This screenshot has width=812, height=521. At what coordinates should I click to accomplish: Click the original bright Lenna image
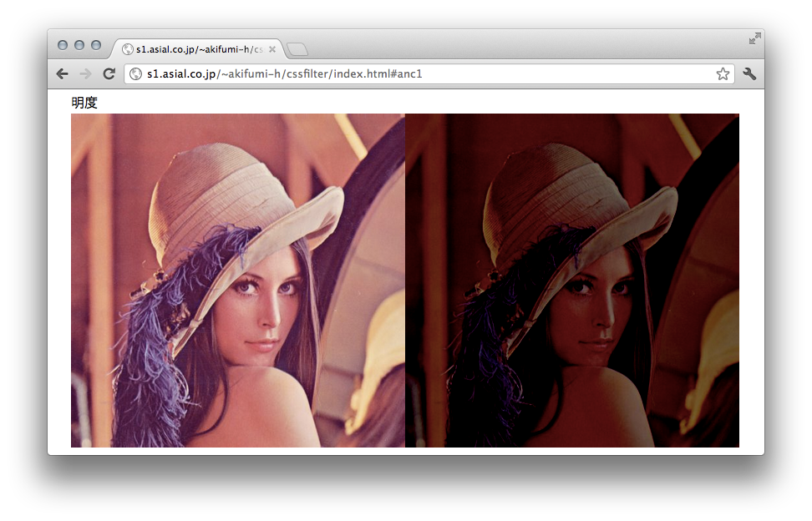click(x=238, y=280)
